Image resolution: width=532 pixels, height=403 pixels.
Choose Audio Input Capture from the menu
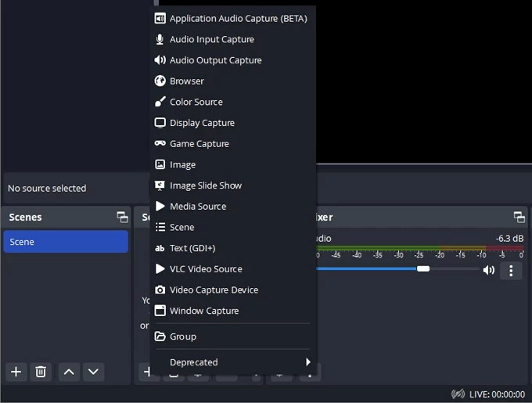(233, 39)
